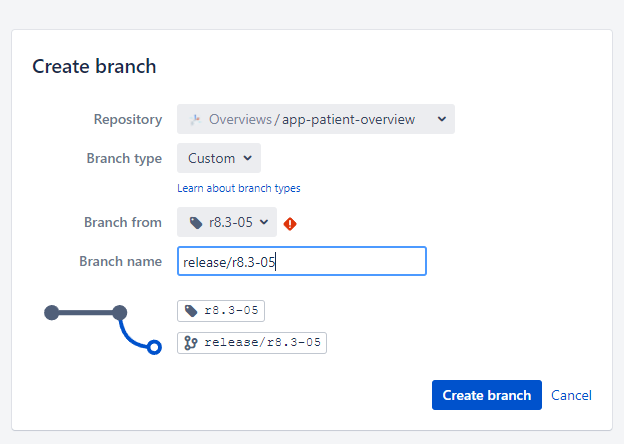Click the second gray commit node in diagram
This screenshot has width=624, height=444.
coord(119,313)
